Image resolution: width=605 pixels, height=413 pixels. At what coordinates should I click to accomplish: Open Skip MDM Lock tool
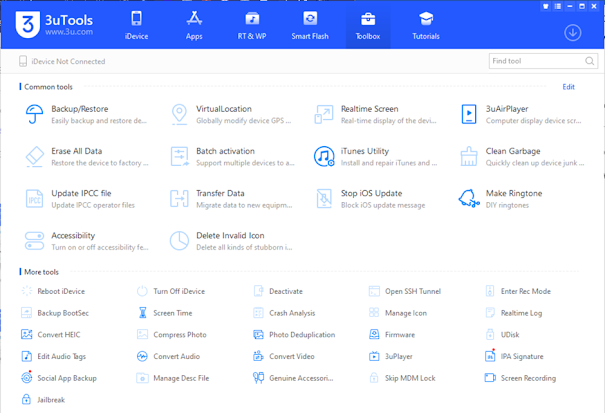coord(402,378)
